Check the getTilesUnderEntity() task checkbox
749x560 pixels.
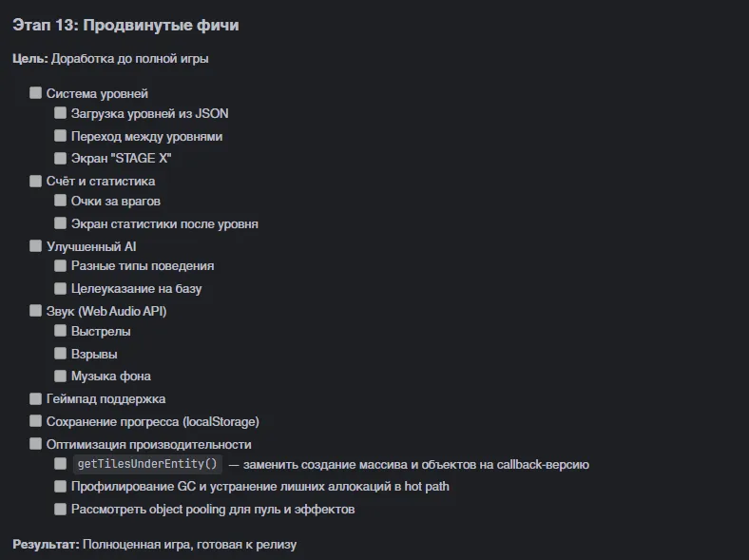pos(61,465)
